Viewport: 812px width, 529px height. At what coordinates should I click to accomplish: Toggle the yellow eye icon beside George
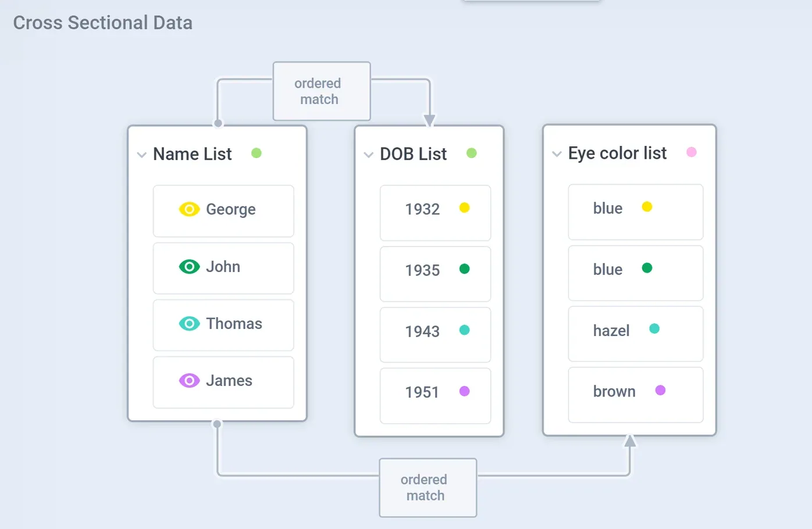189,209
